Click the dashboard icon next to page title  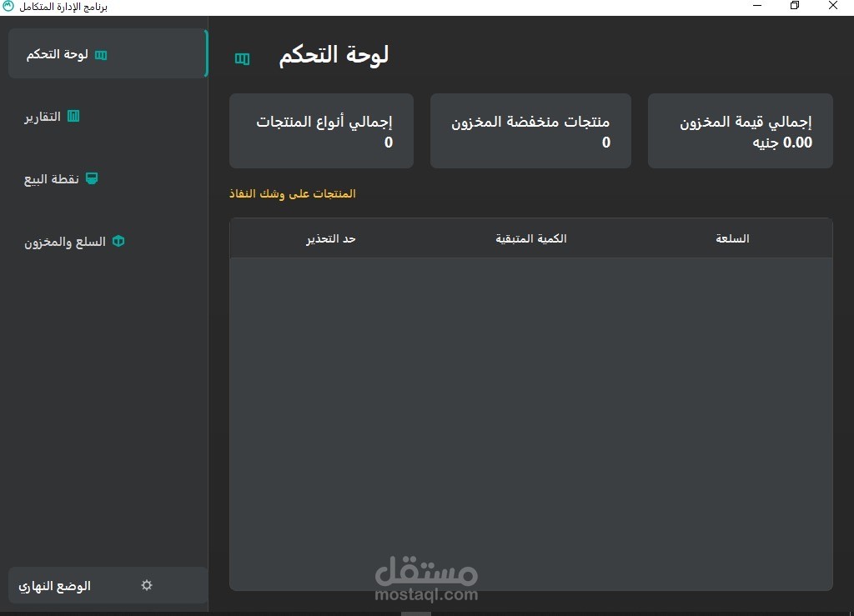pos(243,59)
